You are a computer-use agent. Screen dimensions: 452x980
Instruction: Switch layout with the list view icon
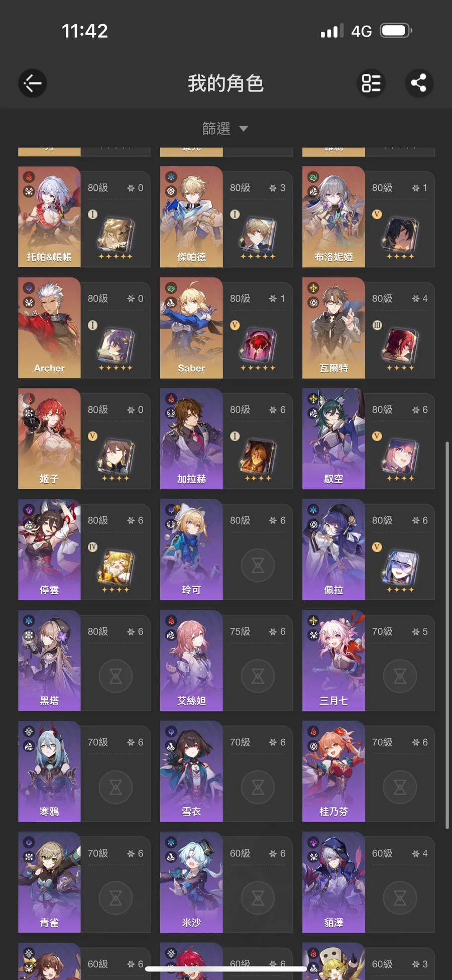click(x=371, y=83)
